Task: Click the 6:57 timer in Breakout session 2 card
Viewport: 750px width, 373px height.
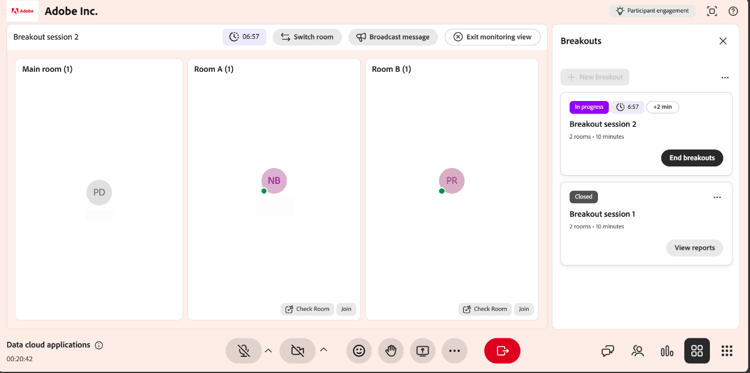Action: click(x=628, y=107)
